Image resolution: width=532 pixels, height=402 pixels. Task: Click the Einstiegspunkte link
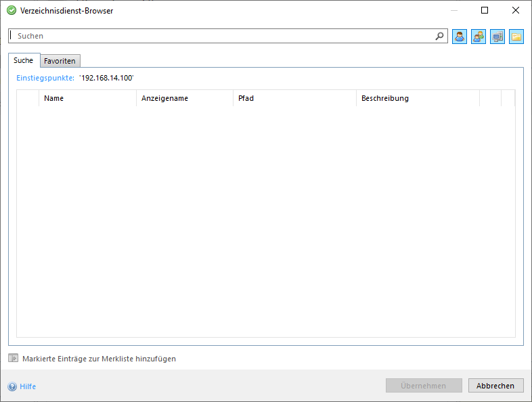click(45, 78)
